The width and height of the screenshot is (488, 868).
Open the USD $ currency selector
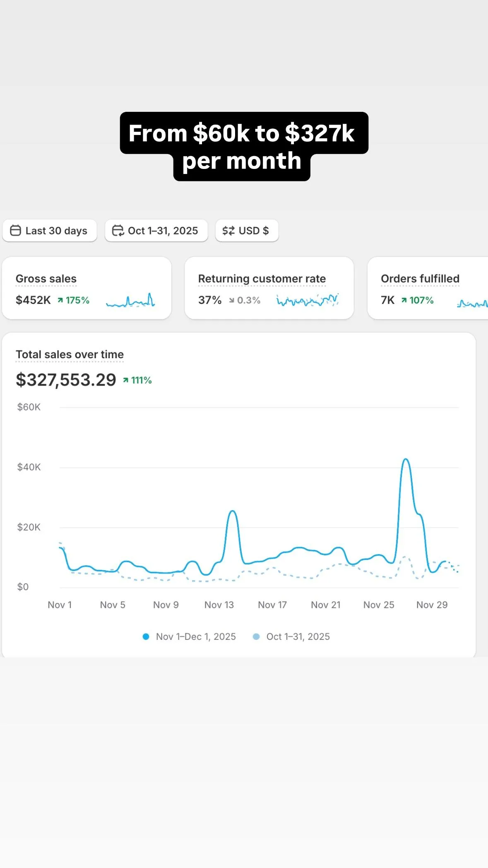[247, 230]
